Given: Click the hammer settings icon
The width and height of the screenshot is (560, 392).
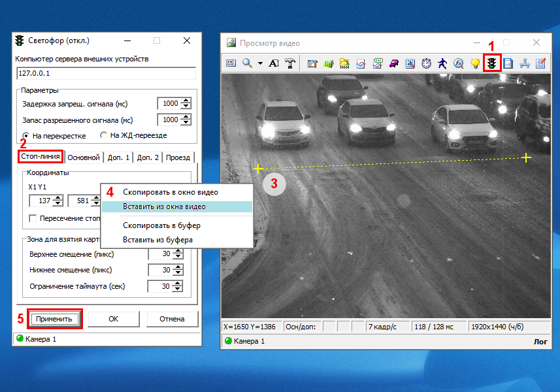Looking at the screenshot, I should (x=290, y=63).
